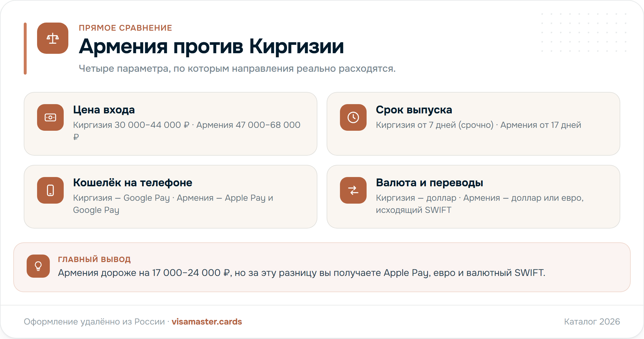Image resolution: width=644 pixels, height=339 pixels.
Task: Click the subtitle starting Четыре параметра
Action: [x=237, y=69]
